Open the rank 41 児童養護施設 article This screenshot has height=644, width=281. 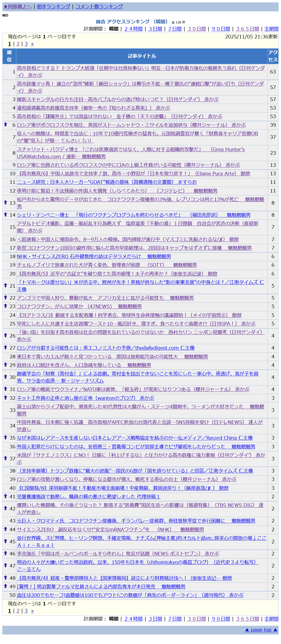(x=88, y=496)
